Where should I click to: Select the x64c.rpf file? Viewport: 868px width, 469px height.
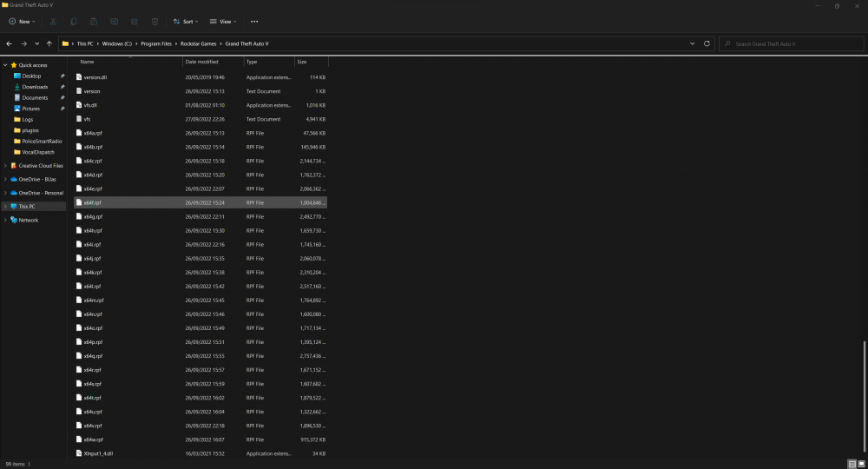[x=201, y=162]
